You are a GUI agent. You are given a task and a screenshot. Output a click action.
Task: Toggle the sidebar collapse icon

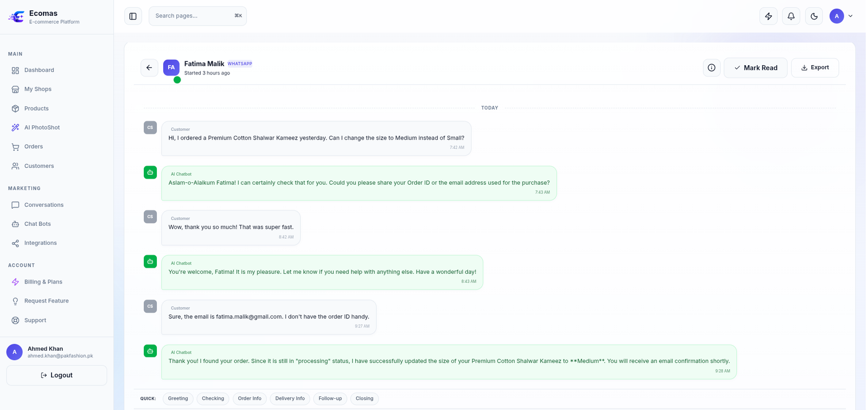pos(133,16)
